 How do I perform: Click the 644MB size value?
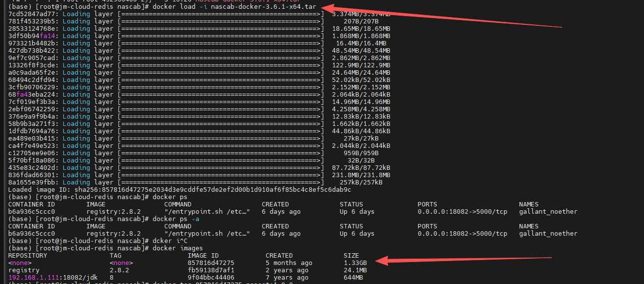[353, 278]
